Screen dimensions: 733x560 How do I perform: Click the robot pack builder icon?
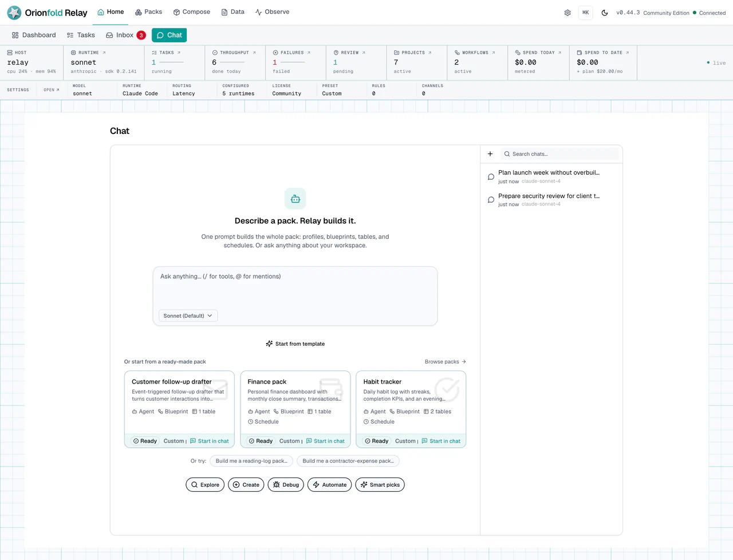point(295,199)
